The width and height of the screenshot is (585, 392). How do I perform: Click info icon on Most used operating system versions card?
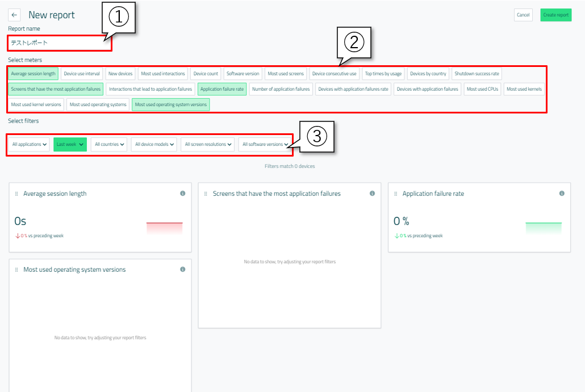182,269
